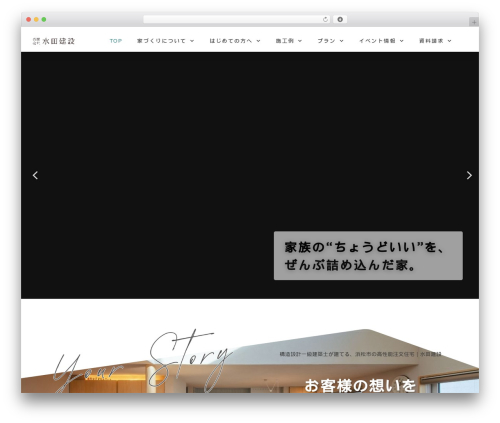
Task: Maximize window with the green button
Action: click(44, 20)
